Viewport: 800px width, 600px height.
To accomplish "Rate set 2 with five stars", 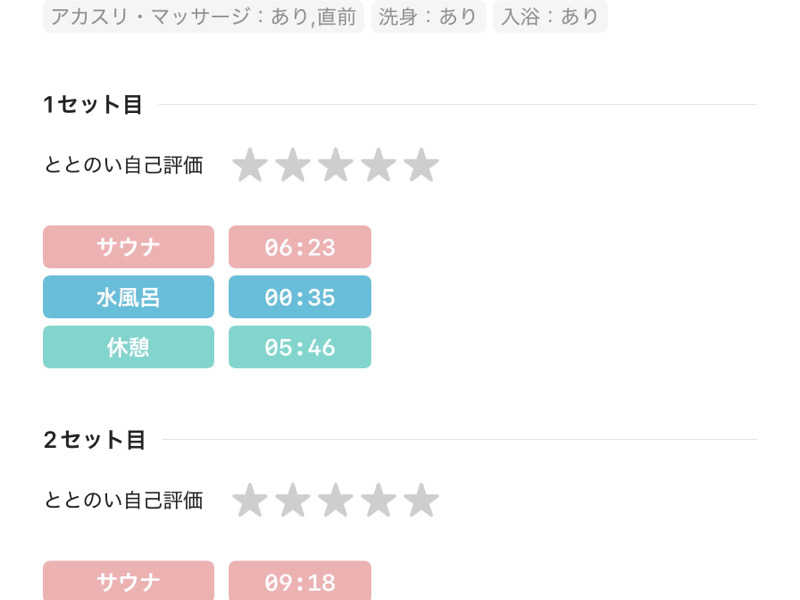I will point(421,500).
